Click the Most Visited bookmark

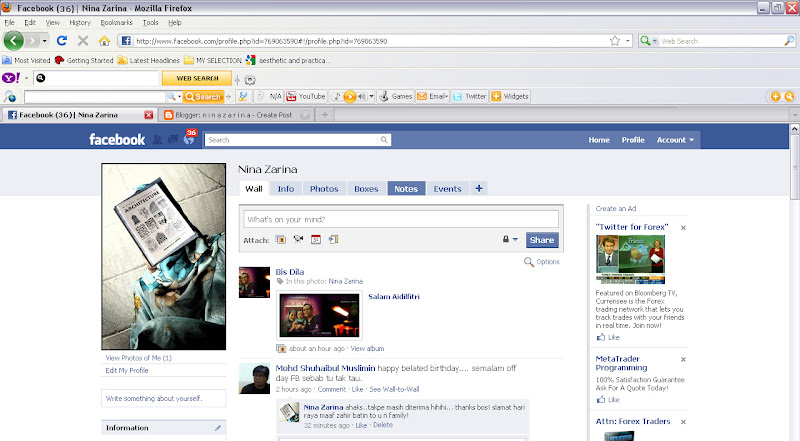click(27, 60)
